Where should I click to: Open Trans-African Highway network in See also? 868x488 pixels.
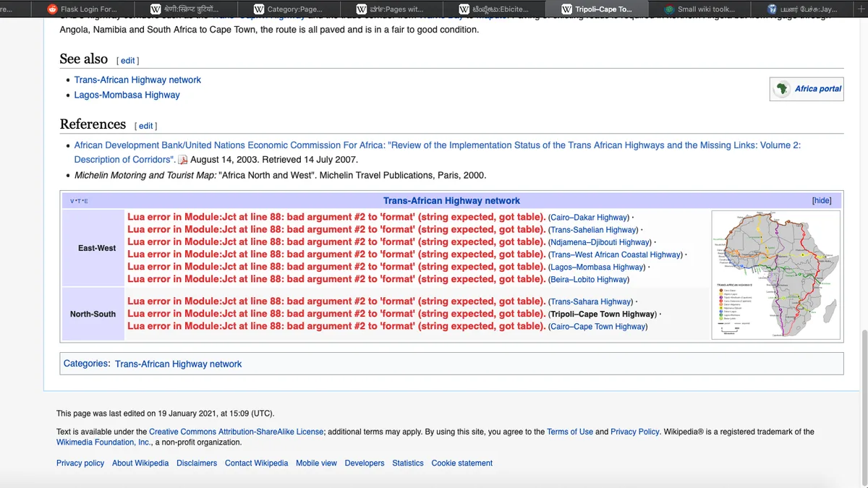click(137, 80)
